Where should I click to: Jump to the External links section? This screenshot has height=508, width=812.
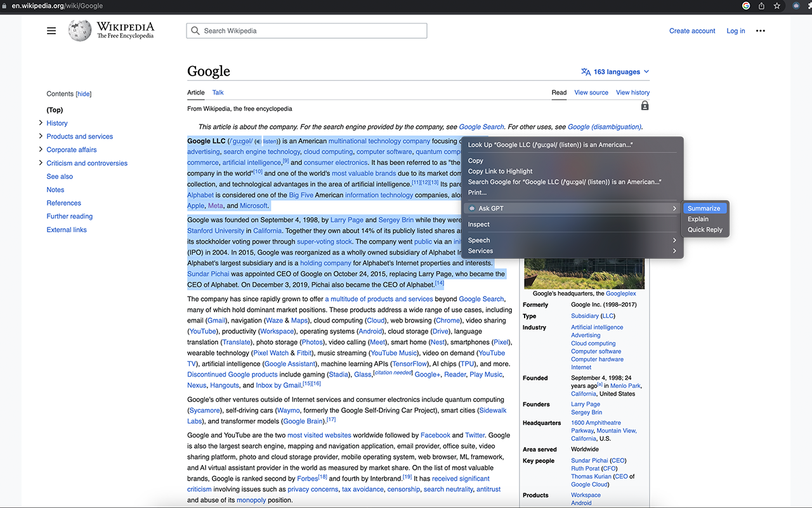coord(67,230)
